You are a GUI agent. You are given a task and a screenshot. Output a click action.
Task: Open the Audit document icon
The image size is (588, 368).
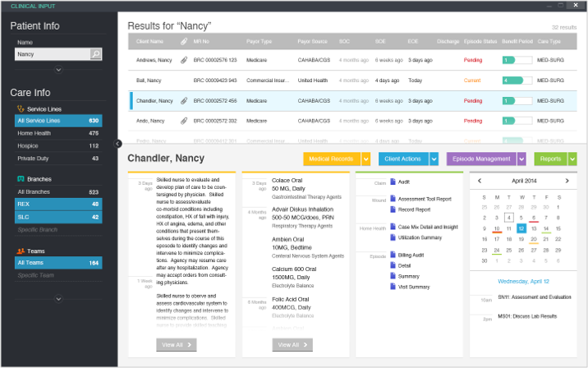(393, 182)
